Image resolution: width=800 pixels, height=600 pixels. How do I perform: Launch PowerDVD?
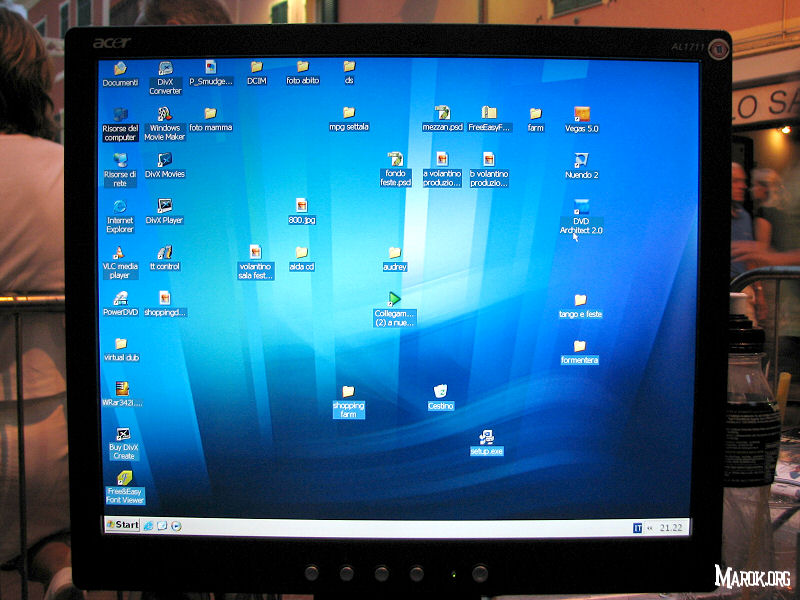tap(120, 304)
